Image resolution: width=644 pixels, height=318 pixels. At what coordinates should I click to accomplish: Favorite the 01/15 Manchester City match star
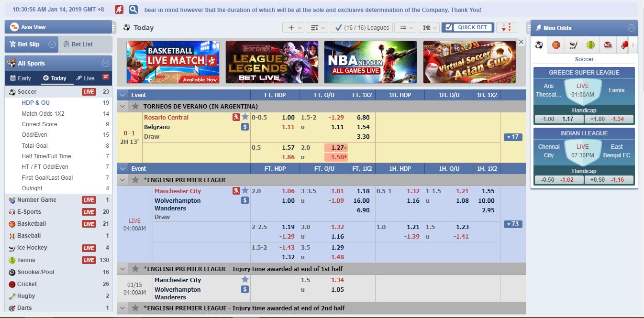(245, 280)
